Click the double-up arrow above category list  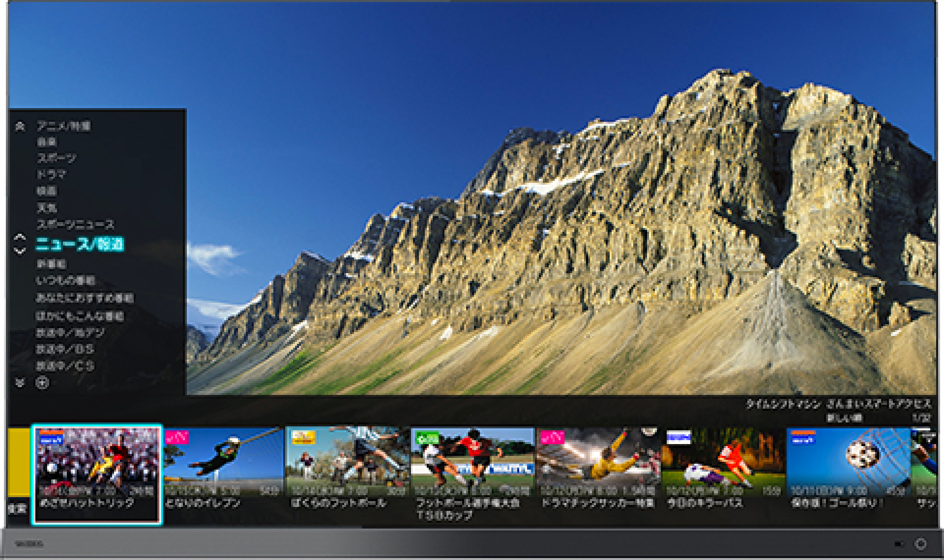tap(20, 127)
